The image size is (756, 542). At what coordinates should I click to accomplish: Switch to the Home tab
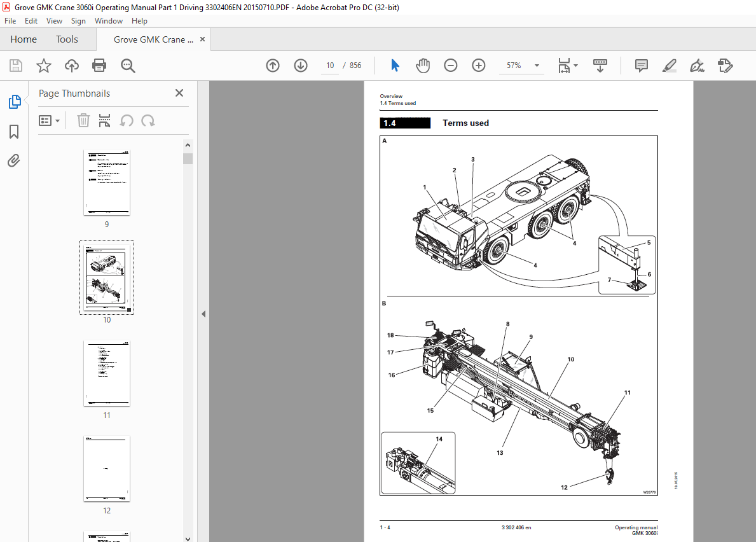(24, 39)
